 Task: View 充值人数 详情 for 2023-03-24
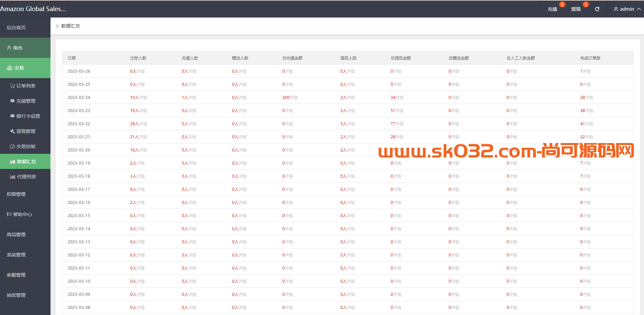(x=192, y=98)
